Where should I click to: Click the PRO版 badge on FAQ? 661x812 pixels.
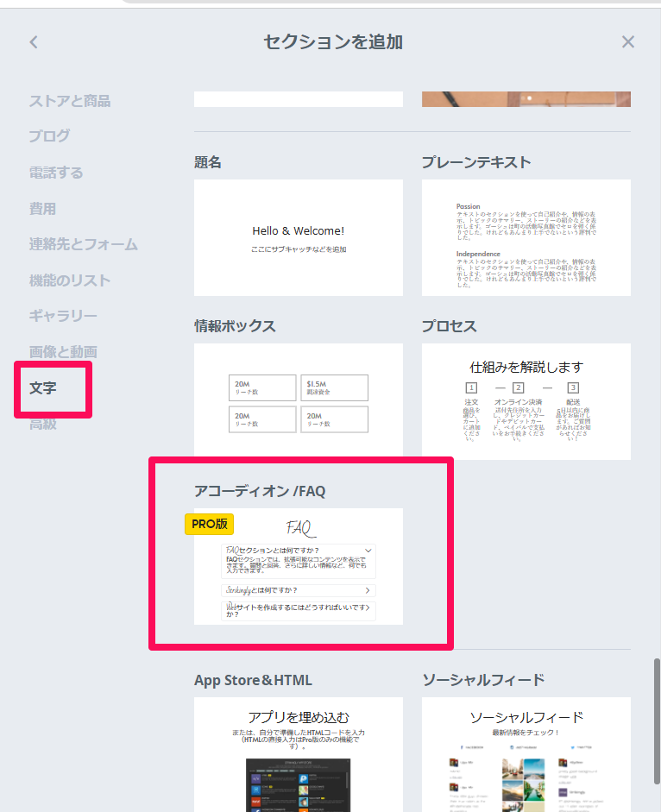point(210,524)
